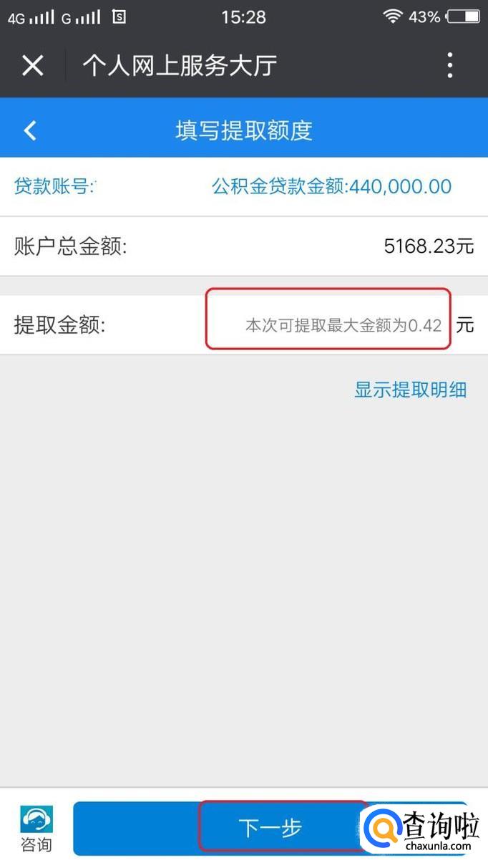
Task: Select the 贷款账号 label
Action: pyautogui.click(x=56, y=187)
